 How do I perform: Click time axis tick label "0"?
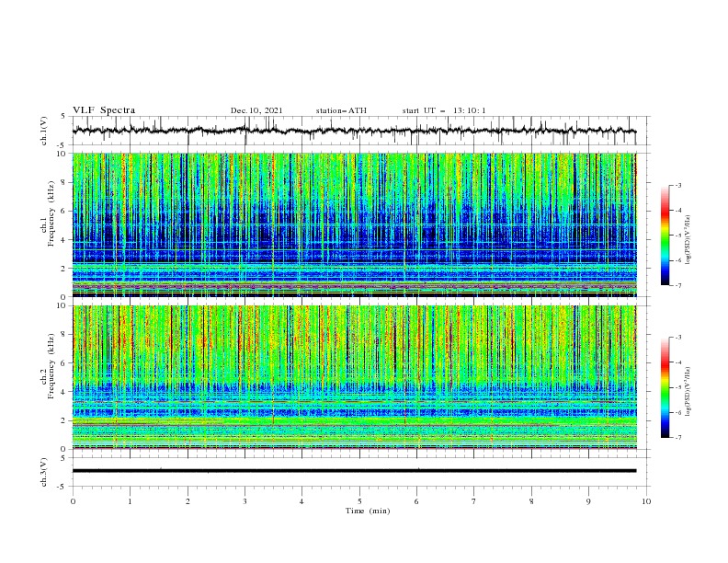(x=73, y=501)
